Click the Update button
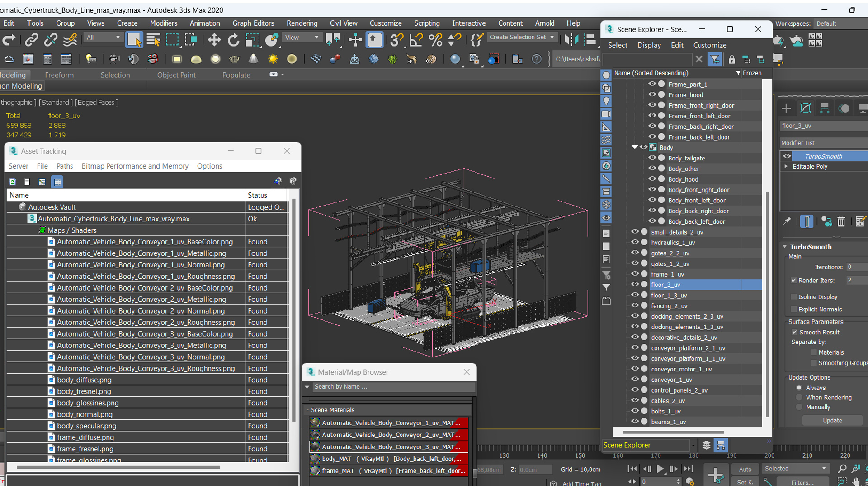This screenshot has width=868, height=488. (x=832, y=420)
